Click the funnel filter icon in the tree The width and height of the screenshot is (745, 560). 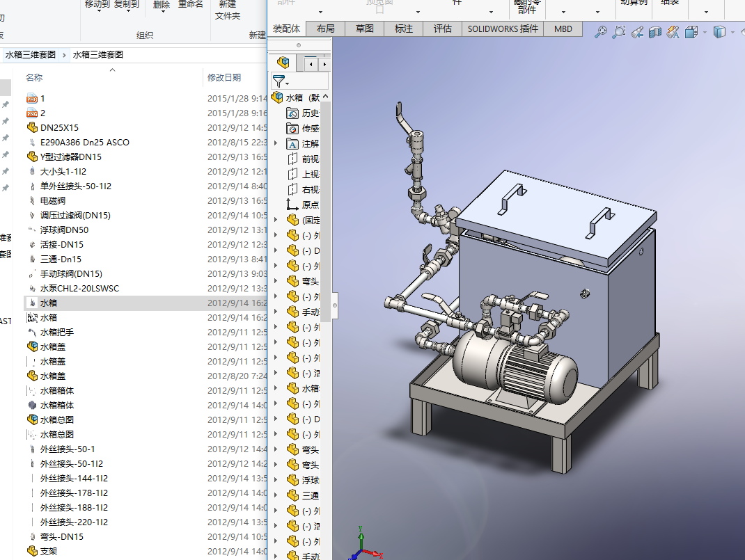pyautogui.click(x=279, y=81)
